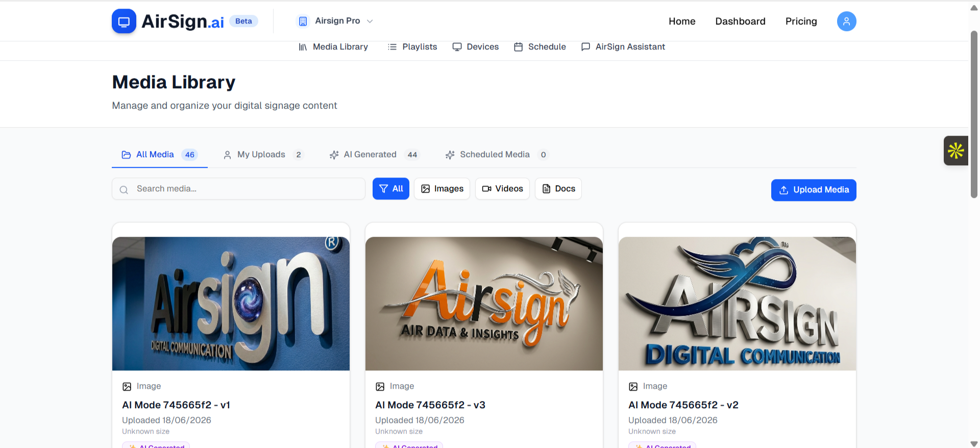Click the image type icon on v2 card

coord(633,387)
